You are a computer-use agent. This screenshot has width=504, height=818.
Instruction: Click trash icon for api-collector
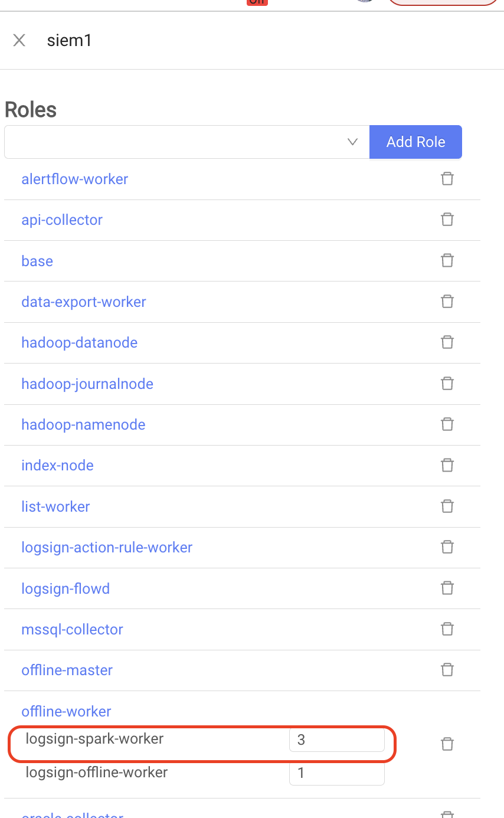[x=447, y=220]
